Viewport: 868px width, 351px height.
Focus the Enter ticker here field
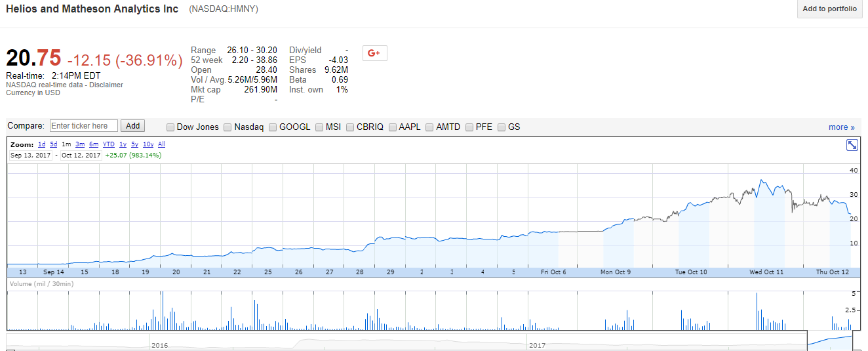(x=84, y=126)
